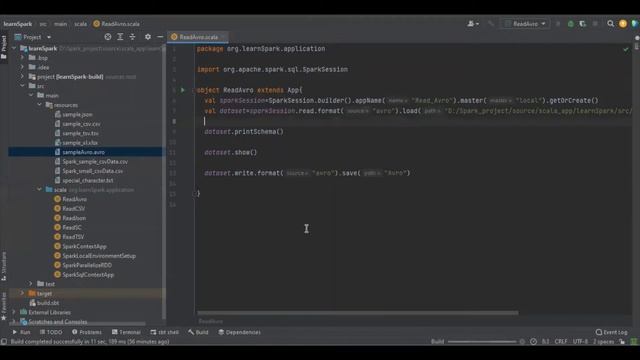640x360 pixels.
Task: Open the Run tool window
Action: [21, 332]
